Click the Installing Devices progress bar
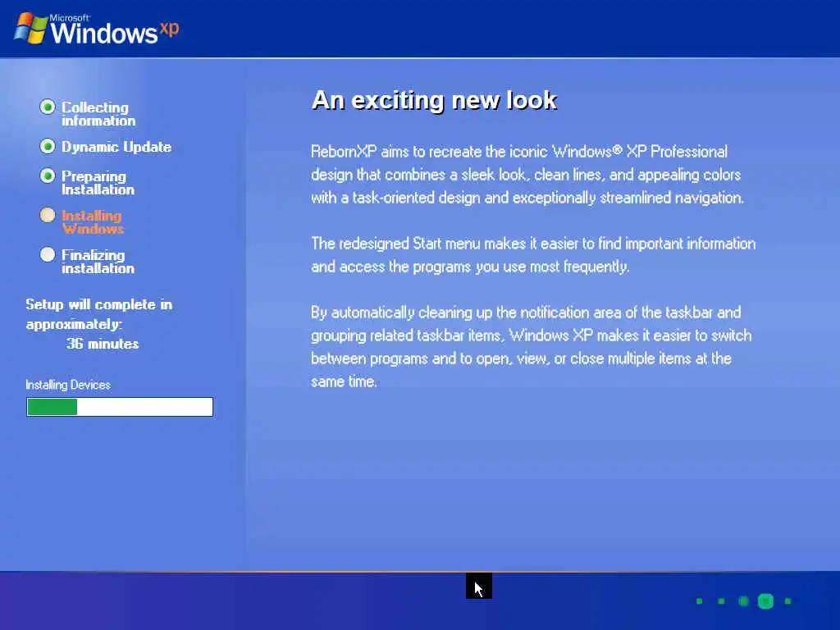 click(x=120, y=407)
